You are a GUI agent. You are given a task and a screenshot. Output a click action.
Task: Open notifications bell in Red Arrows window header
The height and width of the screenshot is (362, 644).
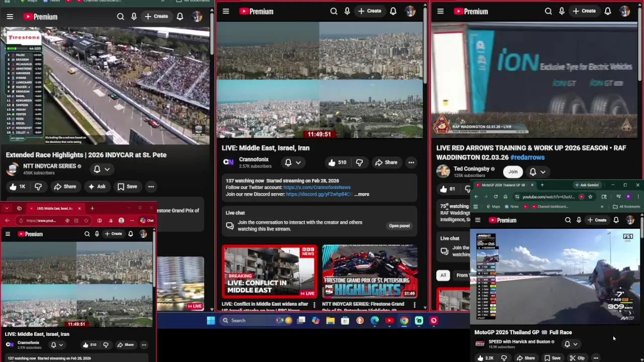(608, 11)
